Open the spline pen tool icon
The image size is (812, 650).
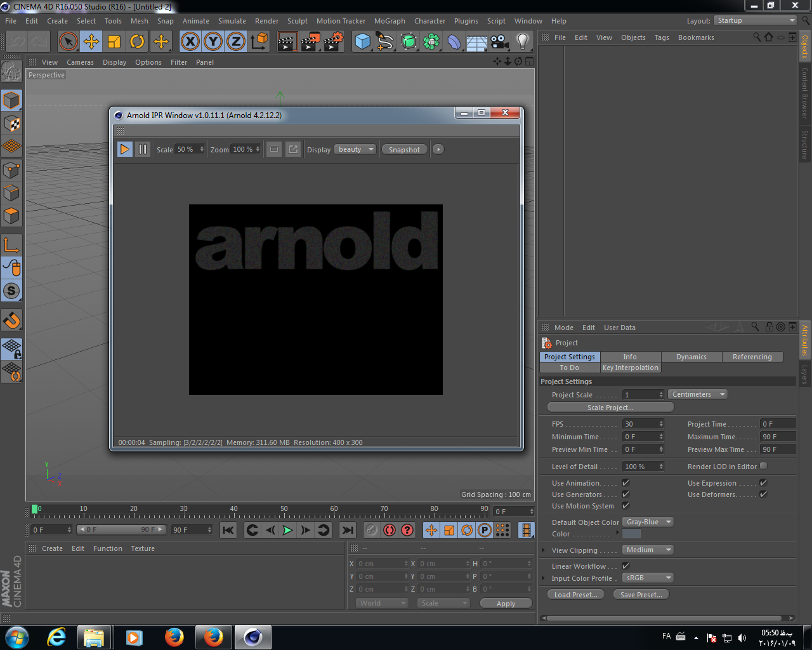[385, 42]
